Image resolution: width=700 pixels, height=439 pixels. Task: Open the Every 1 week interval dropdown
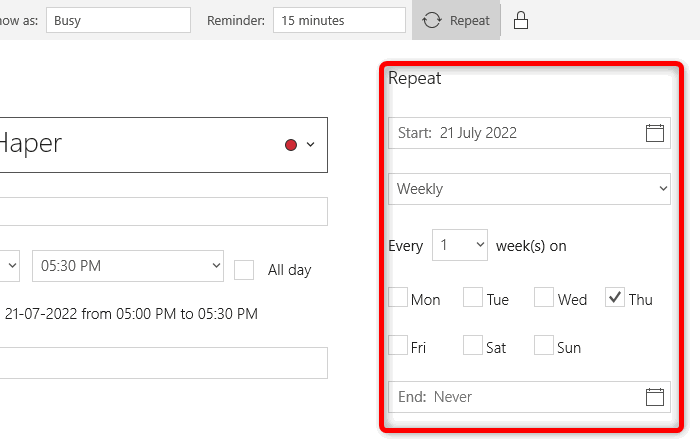(460, 245)
